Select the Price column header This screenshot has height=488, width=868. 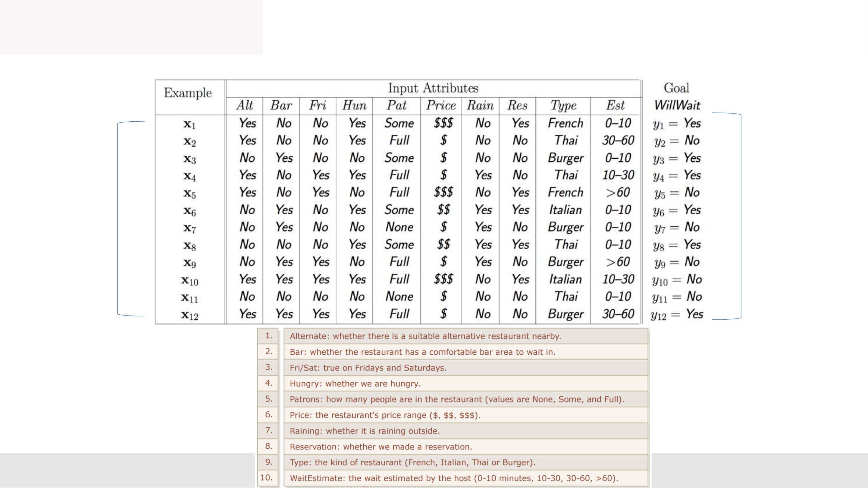441,105
